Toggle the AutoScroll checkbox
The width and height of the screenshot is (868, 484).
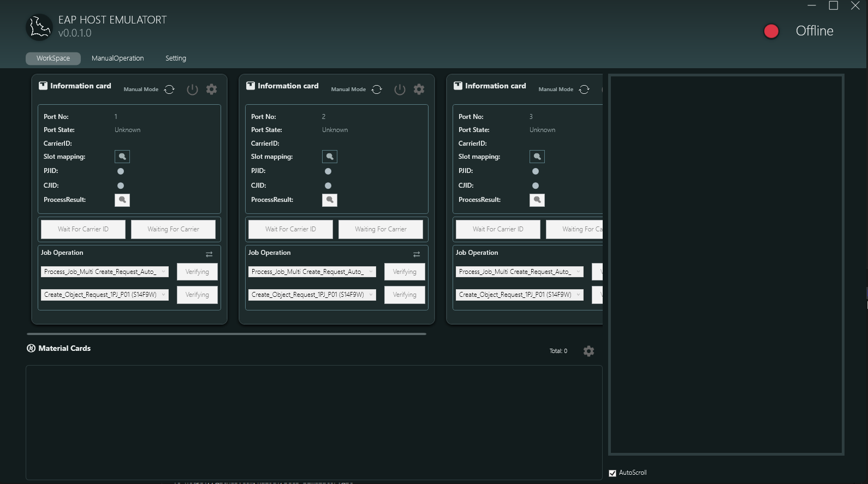pyautogui.click(x=613, y=473)
